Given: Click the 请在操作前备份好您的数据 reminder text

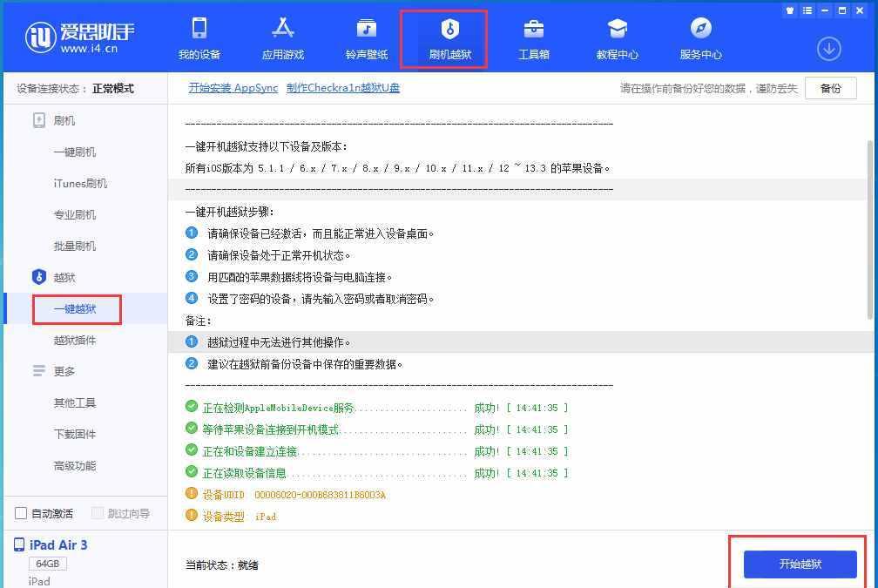Looking at the screenshot, I should [x=708, y=89].
